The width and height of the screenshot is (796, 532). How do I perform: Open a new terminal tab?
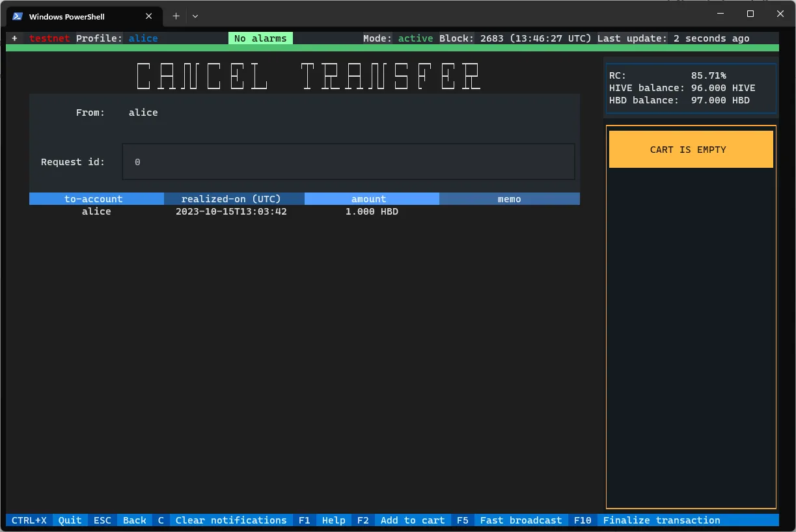pyautogui.click(x=176, y=16)
